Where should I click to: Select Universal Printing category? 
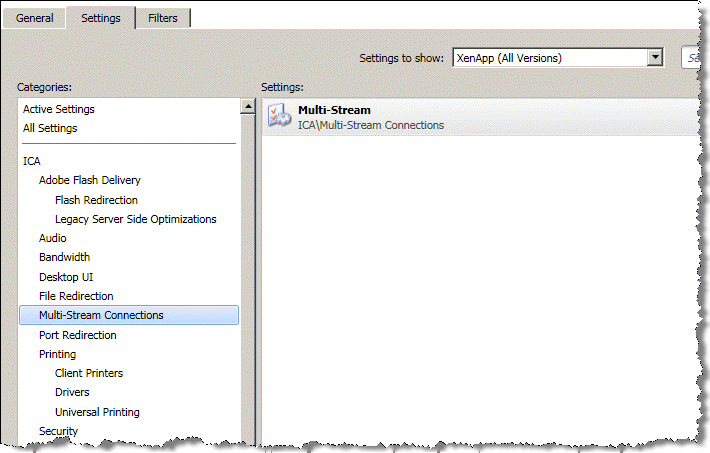click(97, 412)
